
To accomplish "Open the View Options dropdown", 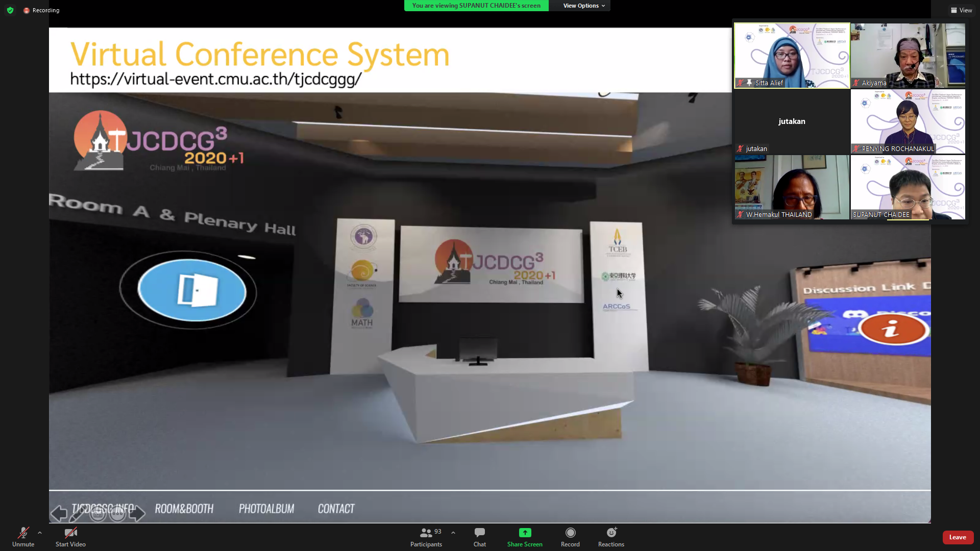I will (583, 6).
